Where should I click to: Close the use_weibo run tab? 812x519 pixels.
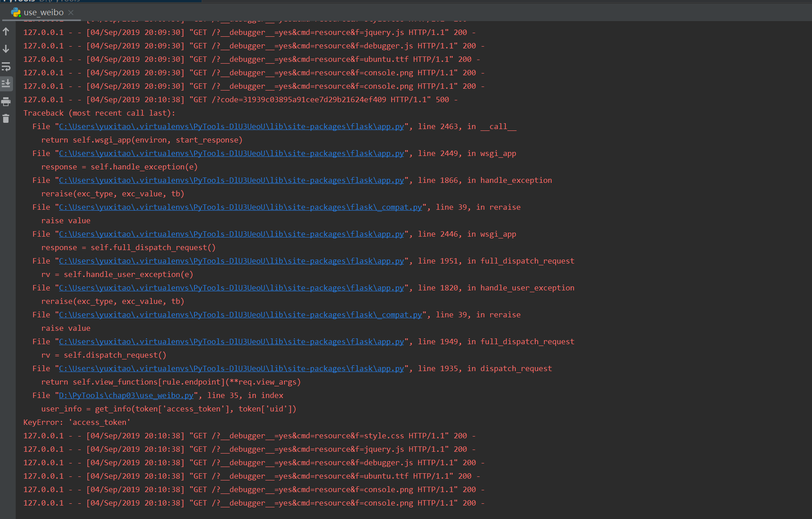[x=71, y=13]
